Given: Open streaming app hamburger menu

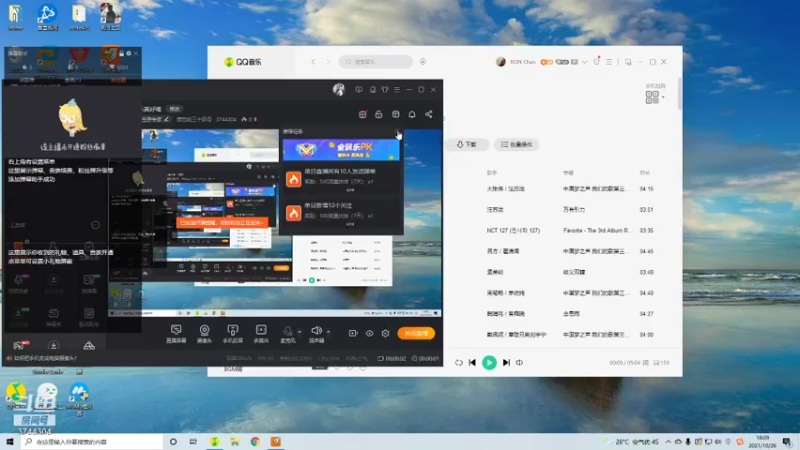Looking at the screenshot, I should tap(397, 89).
